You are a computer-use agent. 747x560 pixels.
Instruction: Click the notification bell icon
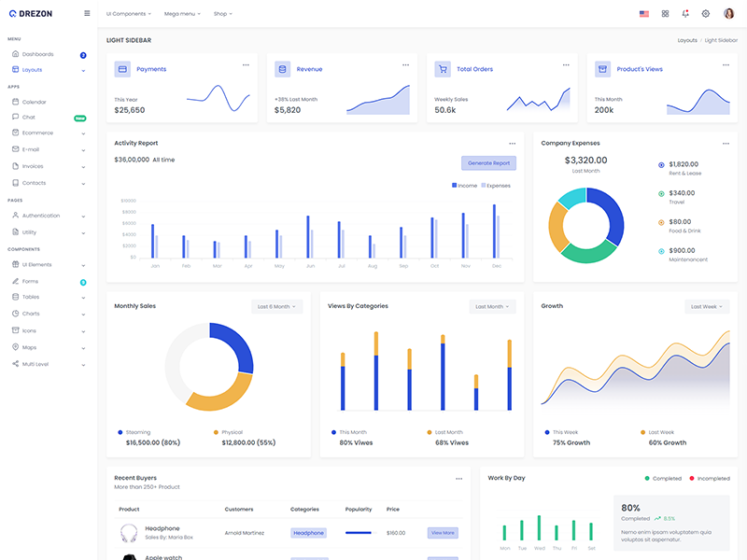click(685, 14)
